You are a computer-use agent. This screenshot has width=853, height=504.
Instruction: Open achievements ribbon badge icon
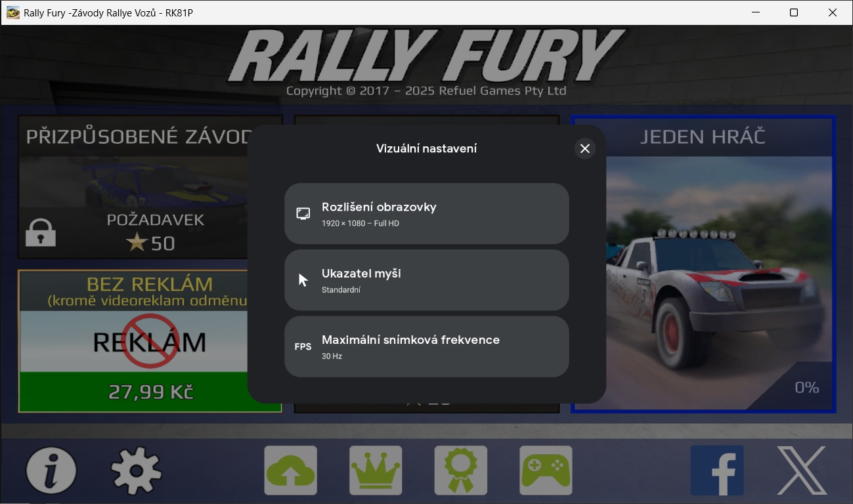461,471
